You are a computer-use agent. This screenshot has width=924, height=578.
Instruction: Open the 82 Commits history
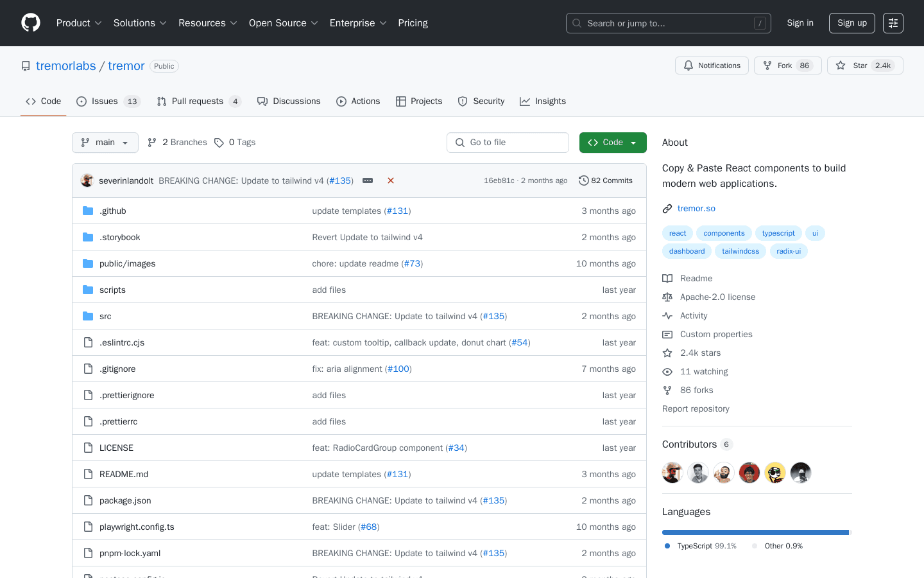(x=605, y=180)
